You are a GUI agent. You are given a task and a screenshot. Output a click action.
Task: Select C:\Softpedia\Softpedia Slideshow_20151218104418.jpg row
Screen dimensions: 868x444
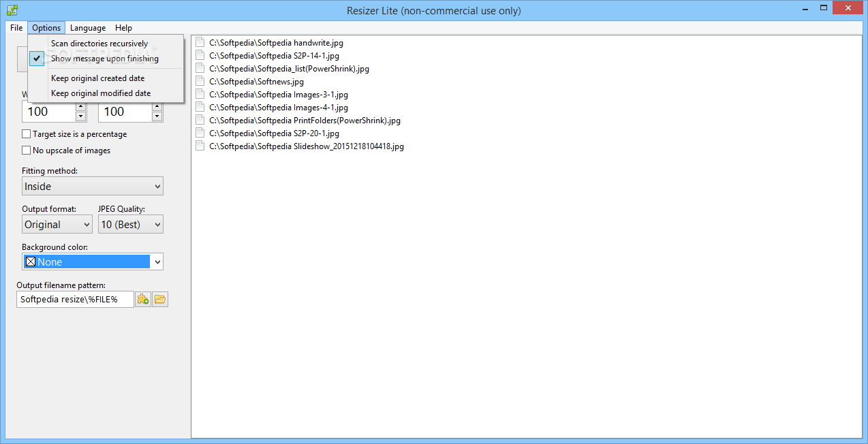pos(307,146)
